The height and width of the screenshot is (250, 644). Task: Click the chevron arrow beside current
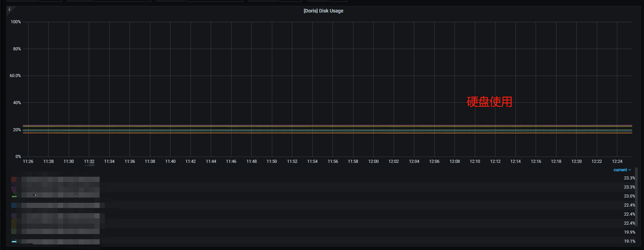630,170
